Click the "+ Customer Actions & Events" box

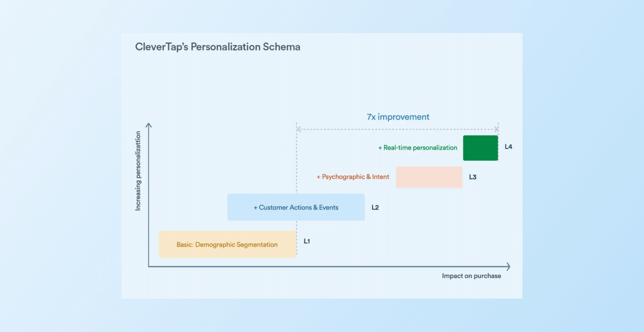click(296, 207)
